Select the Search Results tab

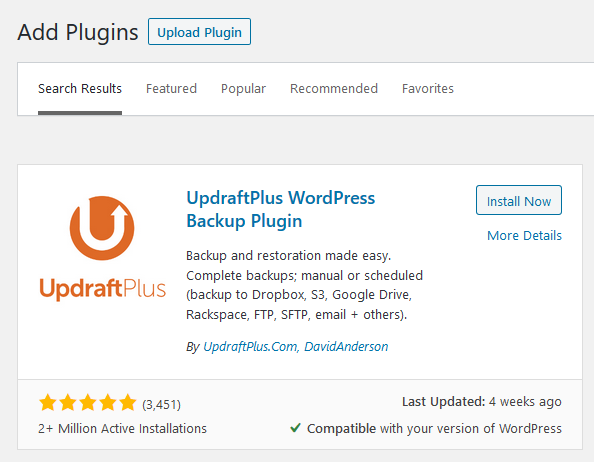pyautogui.click(x=80, y=89)
